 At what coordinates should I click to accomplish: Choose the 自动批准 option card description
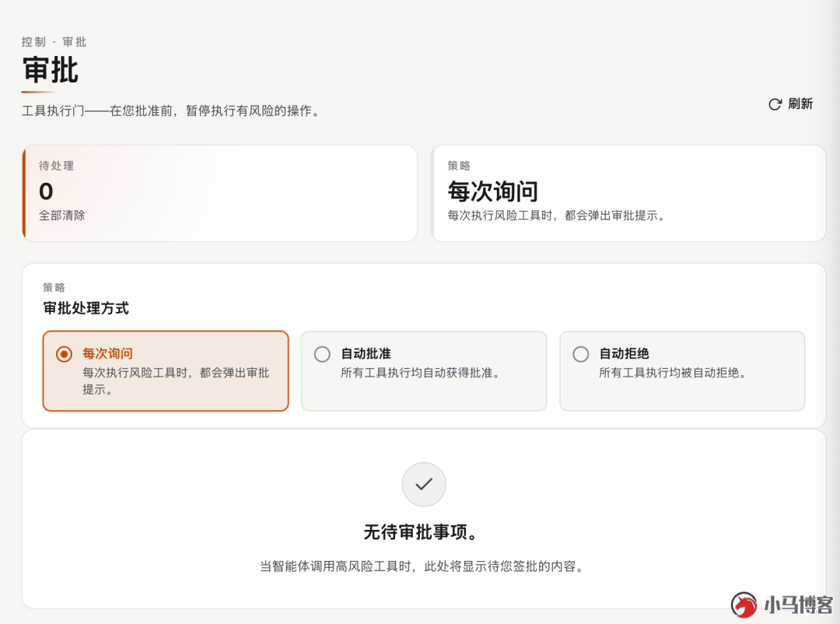421,373
